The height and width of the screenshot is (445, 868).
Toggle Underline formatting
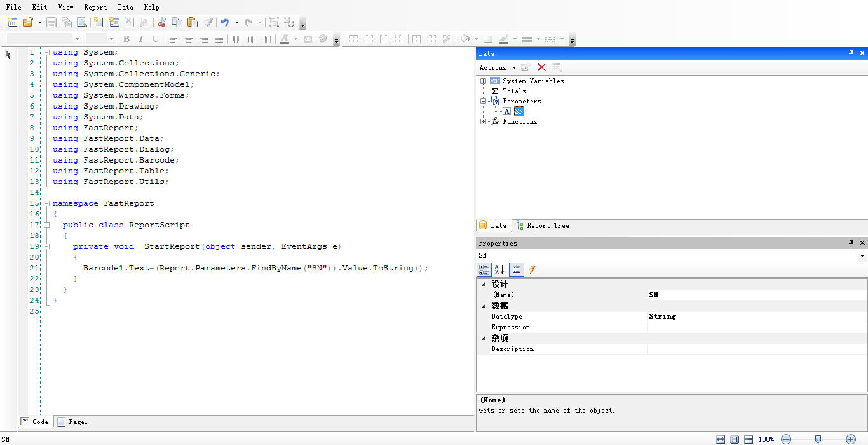[156, 39]
